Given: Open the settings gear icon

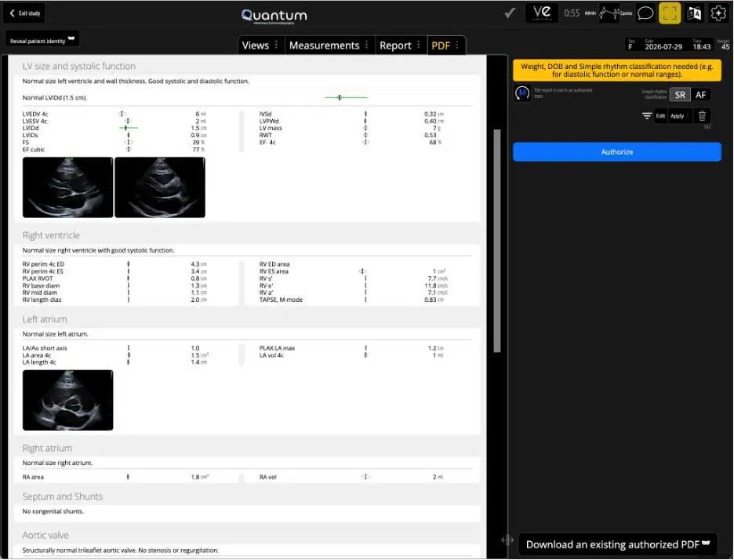Looking at the screenshot, I should point(718,13).
